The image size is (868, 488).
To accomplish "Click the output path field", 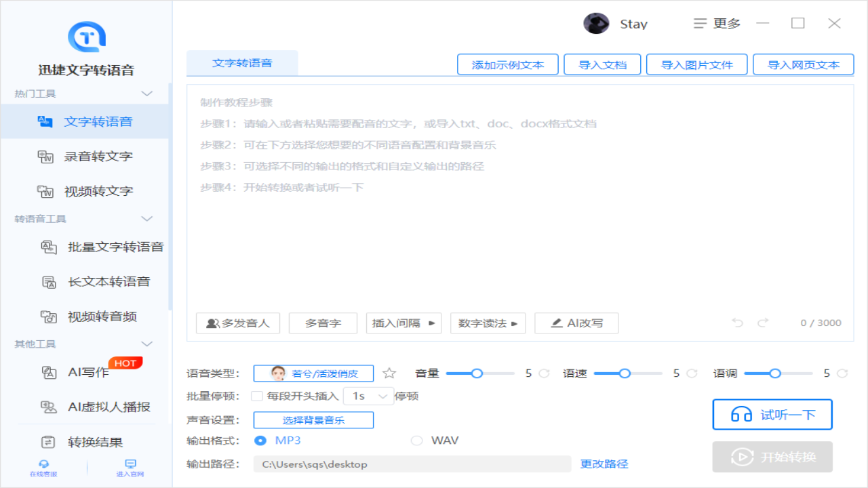I will [412, 464].
